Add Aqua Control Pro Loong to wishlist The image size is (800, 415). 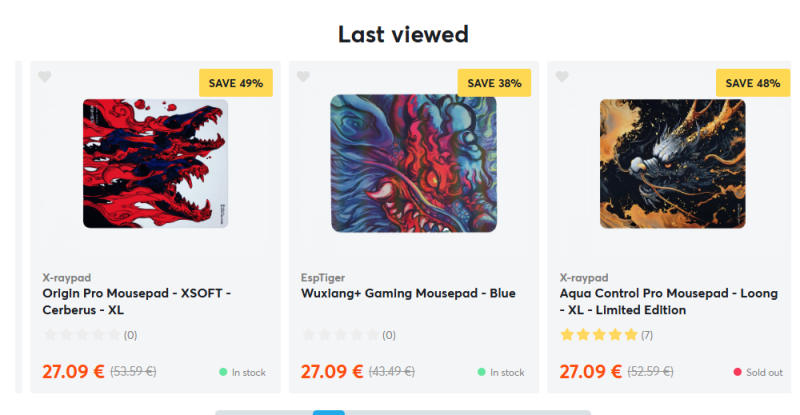562,77
